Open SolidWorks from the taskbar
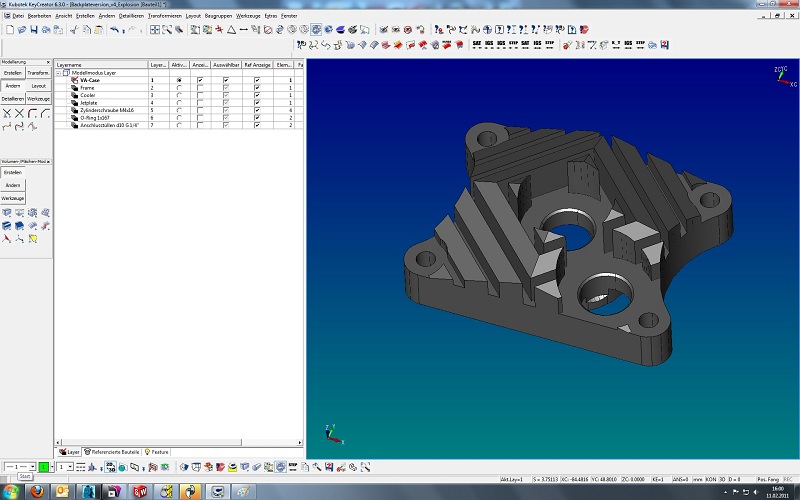This screenshot has width=800, height=500. tap(140, 492)
